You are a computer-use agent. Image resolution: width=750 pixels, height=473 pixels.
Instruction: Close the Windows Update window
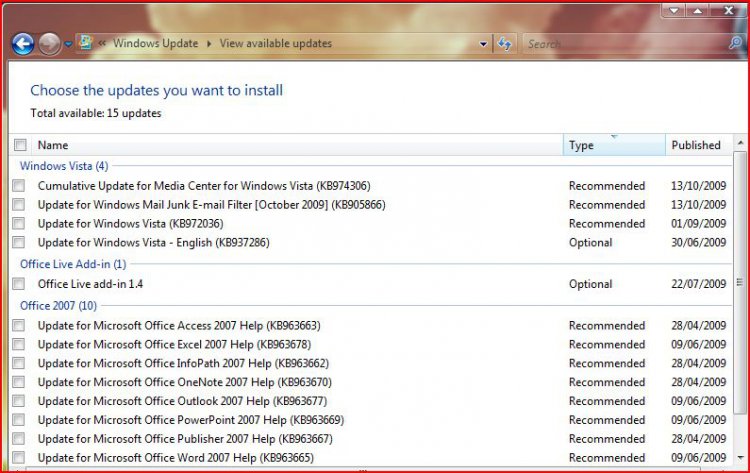click(728, 10)
